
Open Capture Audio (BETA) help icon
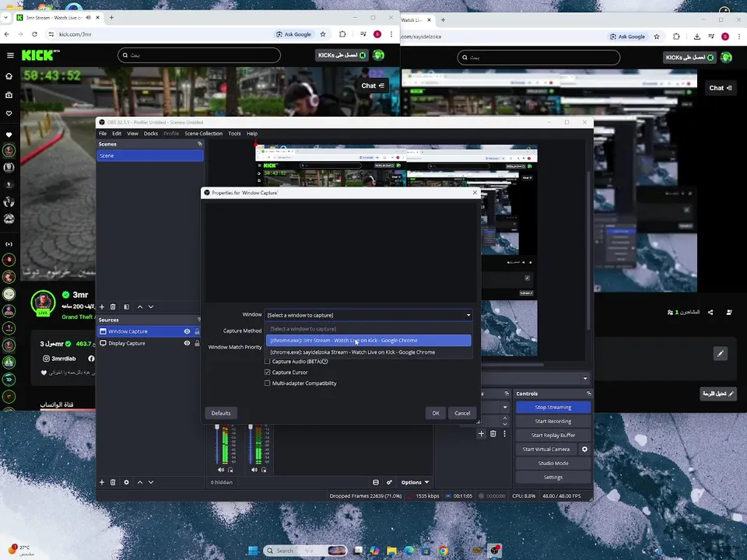coord(325,362)
